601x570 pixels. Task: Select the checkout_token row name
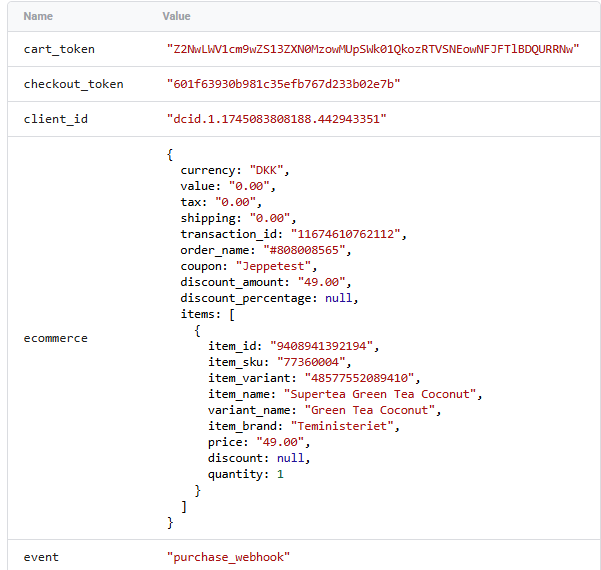tap(74, 84)
